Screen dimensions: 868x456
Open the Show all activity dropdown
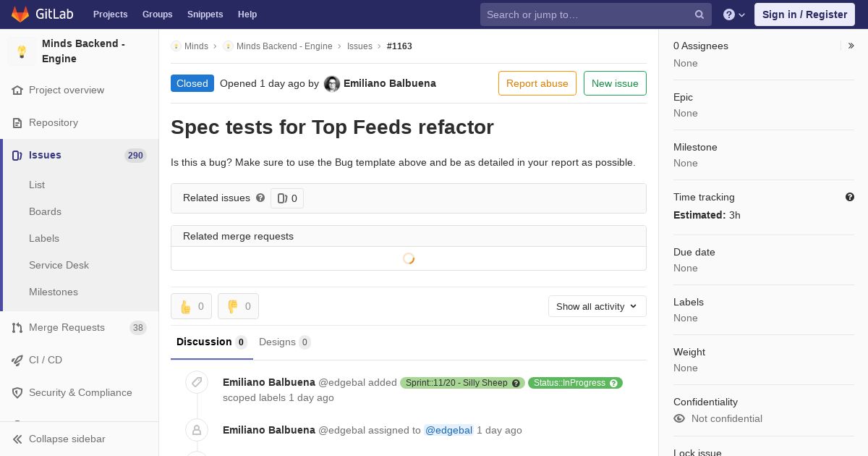(597, 306)
